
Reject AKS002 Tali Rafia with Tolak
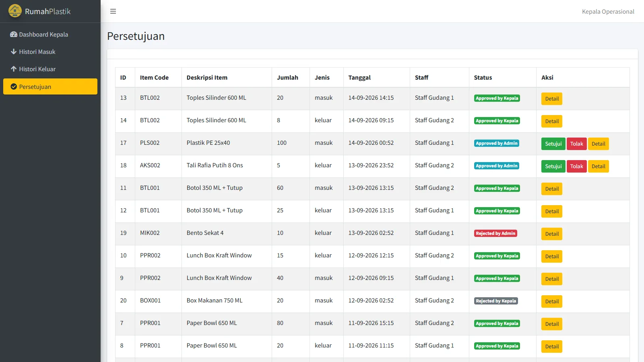click(x=576, y=166)
